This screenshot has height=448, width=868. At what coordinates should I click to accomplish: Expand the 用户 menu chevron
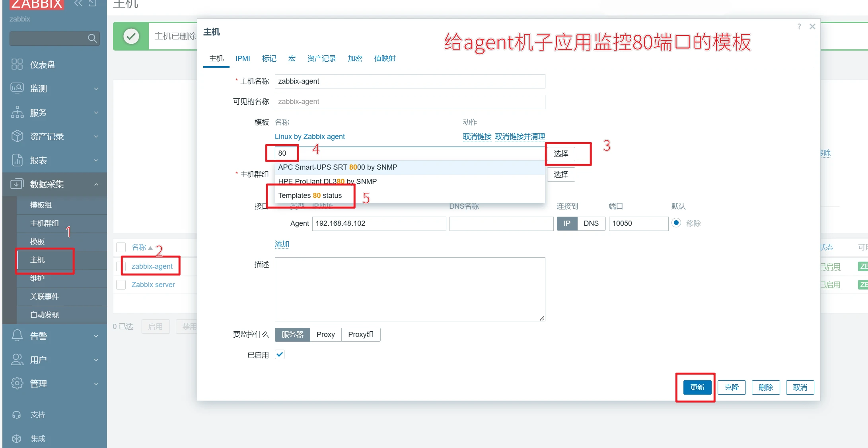[96, 360]
